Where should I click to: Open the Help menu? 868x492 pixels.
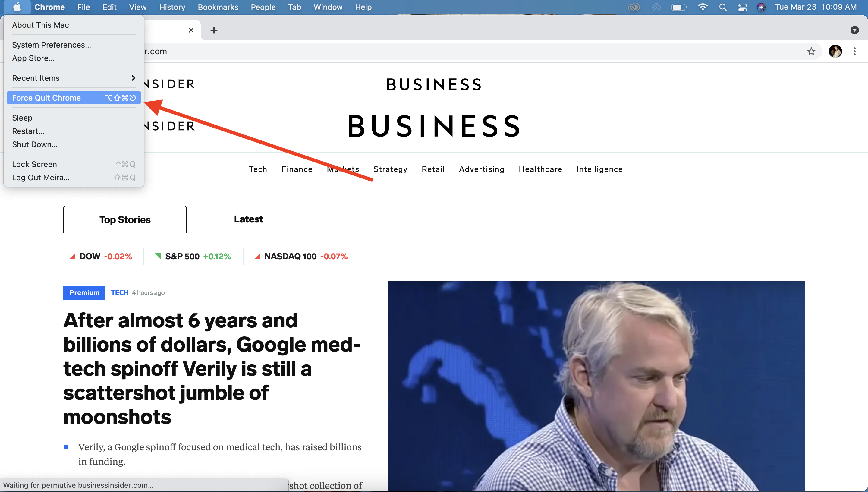pyautogui.click(x=363, y=7)
